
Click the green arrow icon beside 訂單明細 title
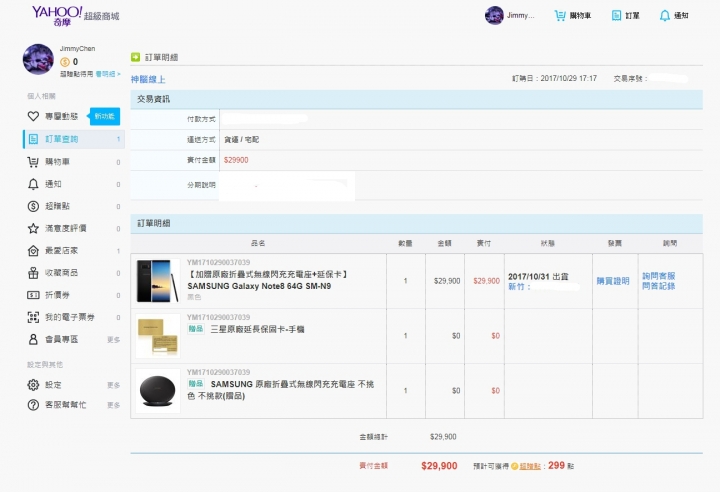[135, 57]
